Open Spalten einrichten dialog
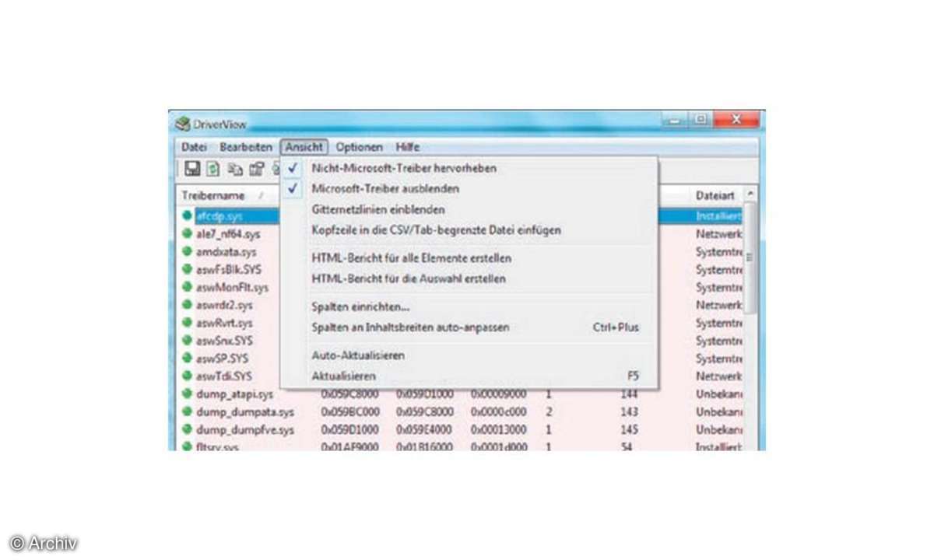 coord(469,306)
